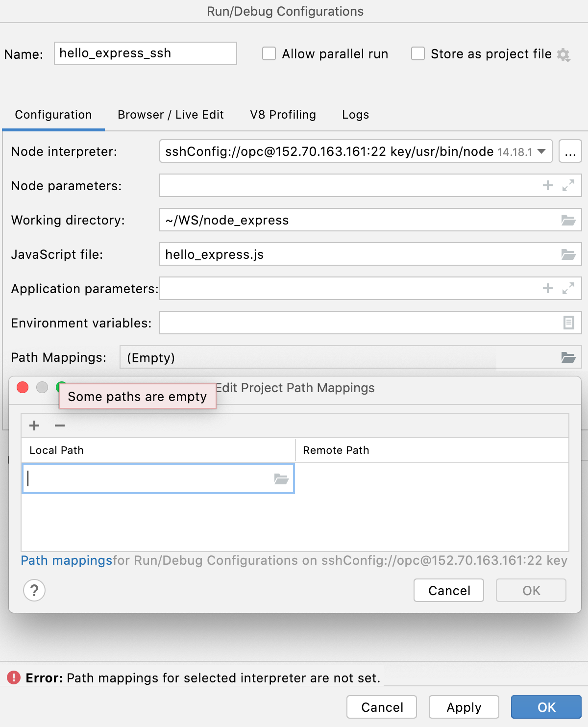588x727 pixels.
Task: Check Store as project file
Action: (x=417, y=54)
